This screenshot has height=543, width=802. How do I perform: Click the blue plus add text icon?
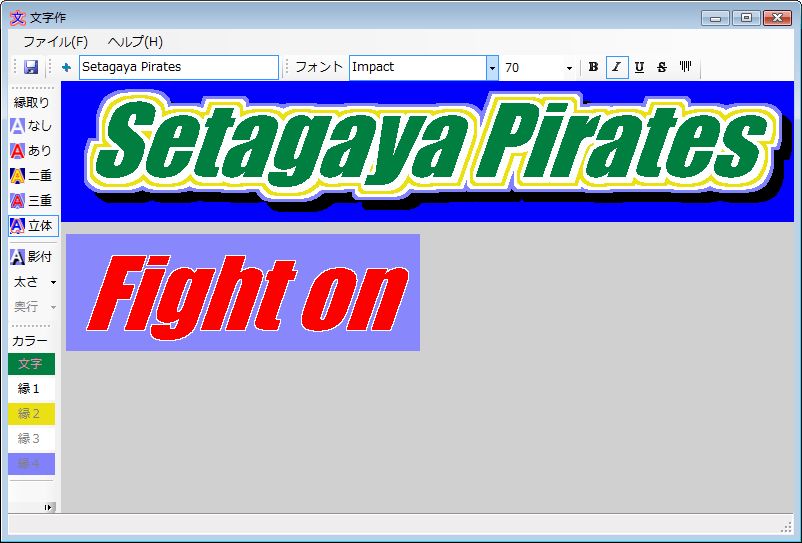tap(66, 67)
